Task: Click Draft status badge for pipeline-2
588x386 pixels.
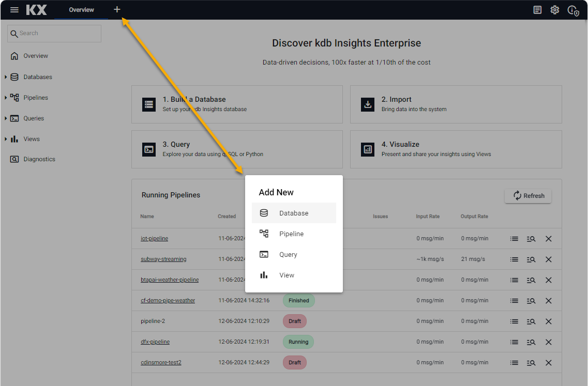Action: [295, 321]
